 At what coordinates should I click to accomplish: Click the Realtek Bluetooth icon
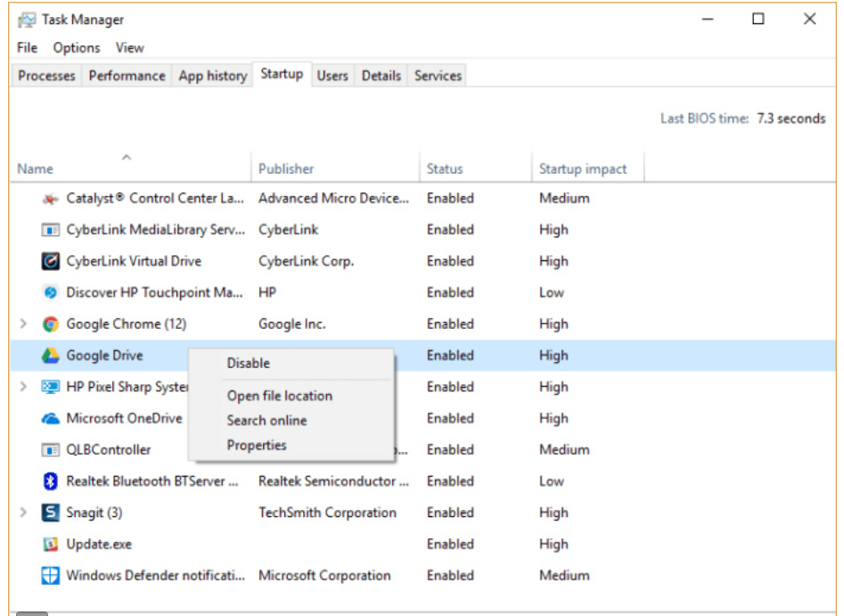pyautogui.click(x=50, y=480)
